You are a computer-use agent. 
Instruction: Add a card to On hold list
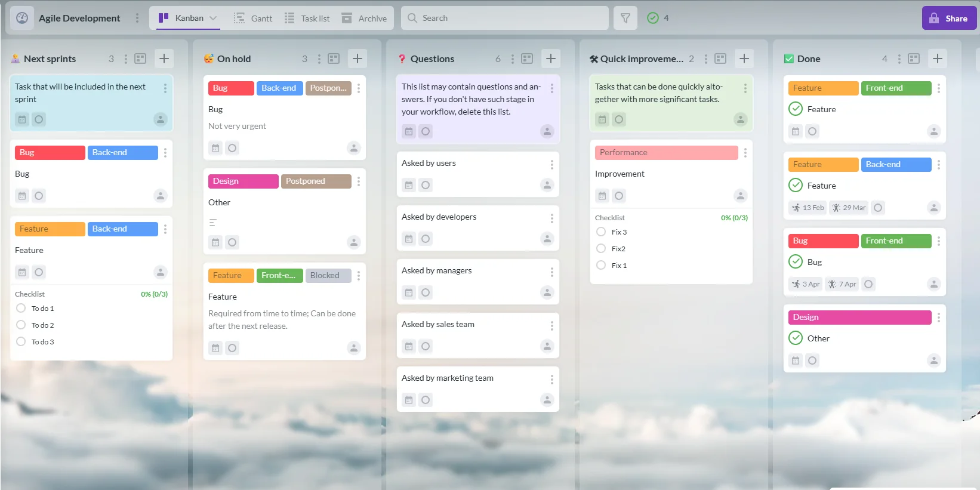[x=358, y=58]
